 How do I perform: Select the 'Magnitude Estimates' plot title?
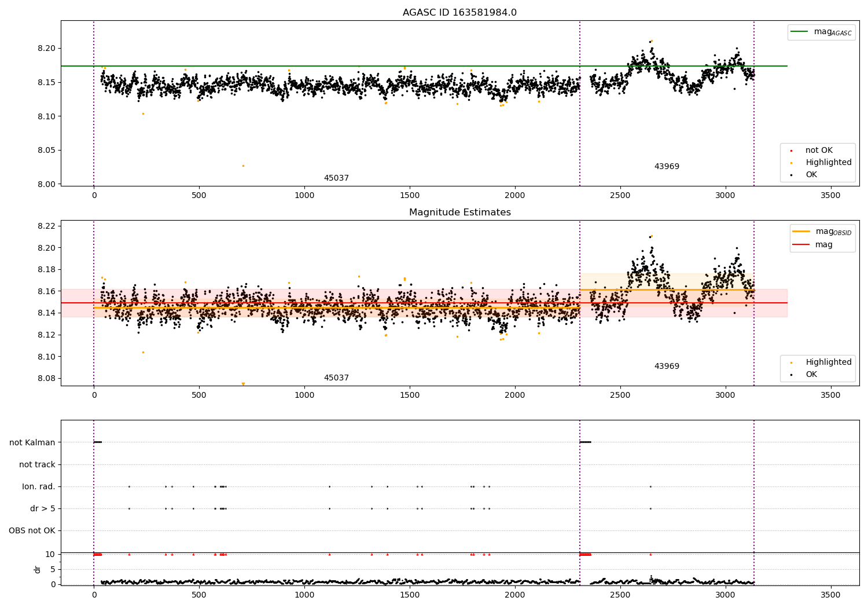(459, 213)
